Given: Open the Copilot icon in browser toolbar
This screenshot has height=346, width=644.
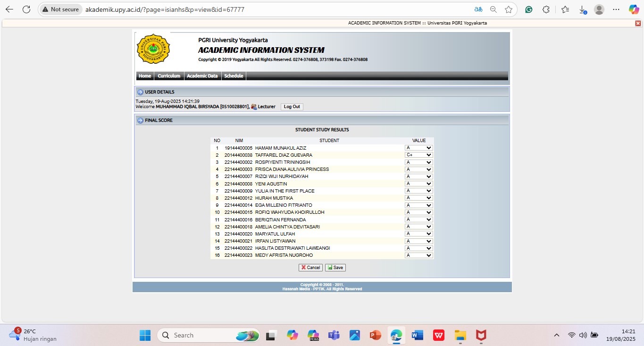Looking at the screenshot, I should click(x=634, y=9).
